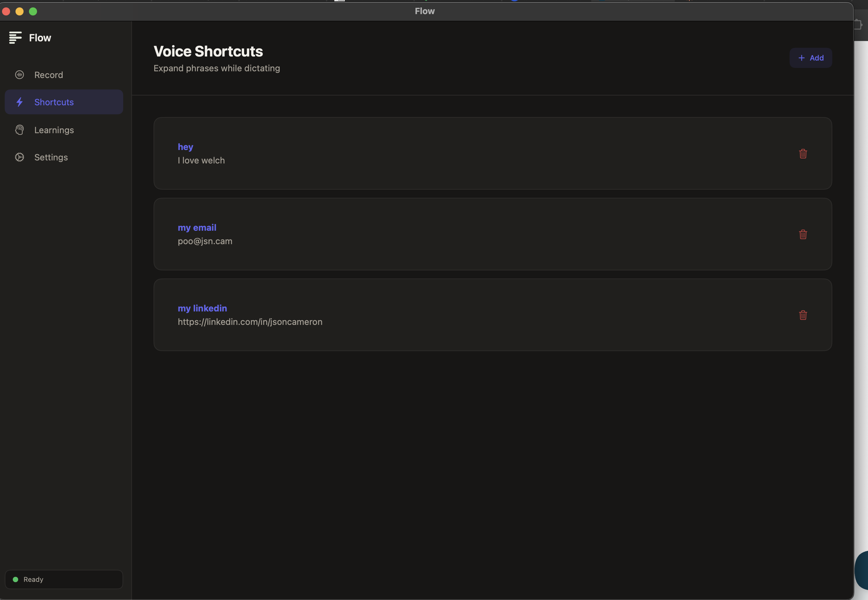Click the Learnings brain icon
Viewport: 868px width, 600px height.
tap(20, 130)
